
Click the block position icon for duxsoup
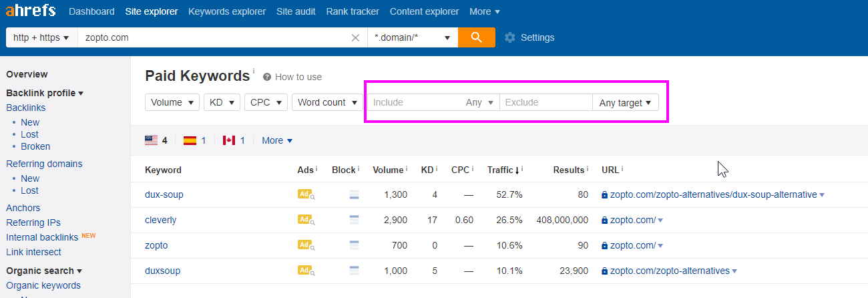click(355, 271)
